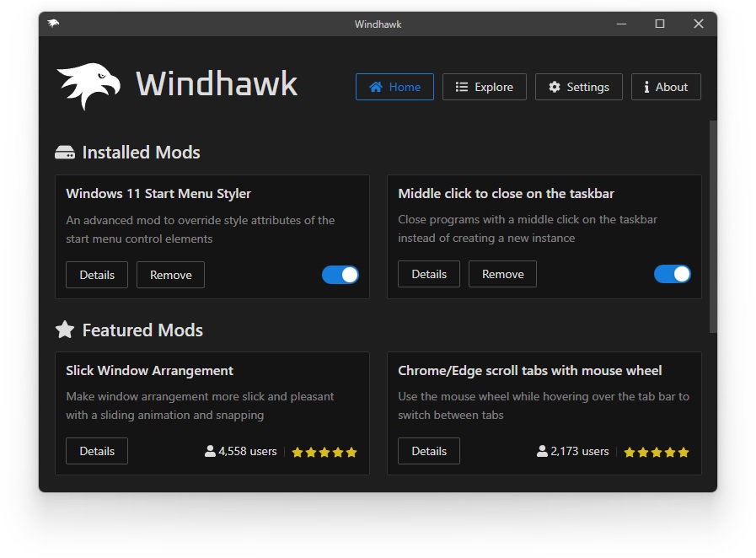Switch to the Explore tab
Viewport: 756px width, 558px height.
coord(485,86)
